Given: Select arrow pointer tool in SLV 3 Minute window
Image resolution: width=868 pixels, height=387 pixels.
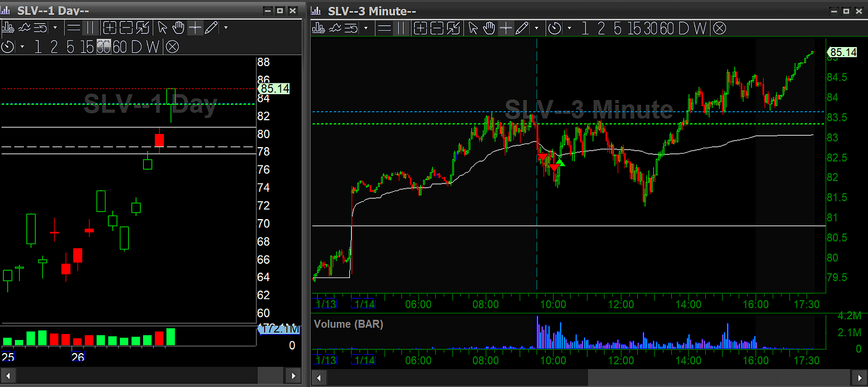Looking at the screenshot, I should (473, 27).
